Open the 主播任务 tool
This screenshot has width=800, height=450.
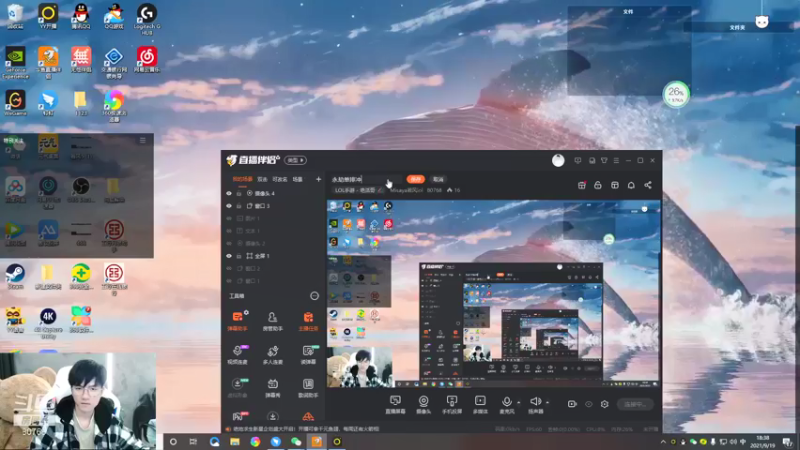pyautogui.click(x=308, y=321)
